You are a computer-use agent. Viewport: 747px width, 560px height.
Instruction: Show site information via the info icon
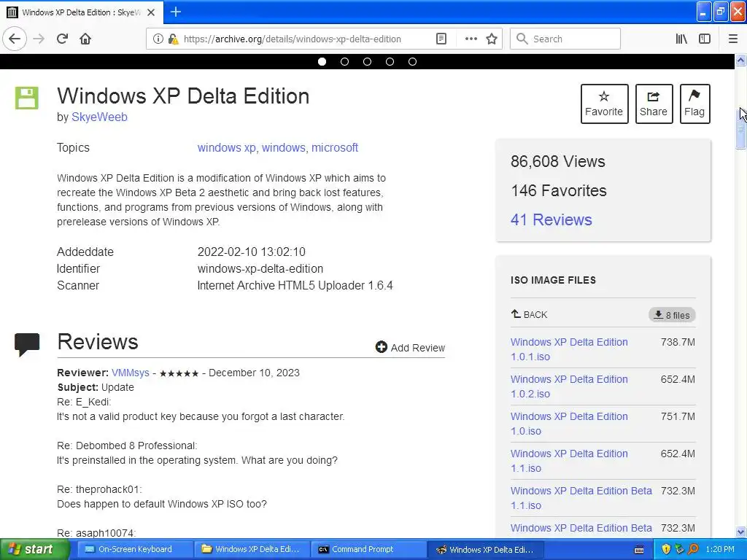tap(158, 39)
